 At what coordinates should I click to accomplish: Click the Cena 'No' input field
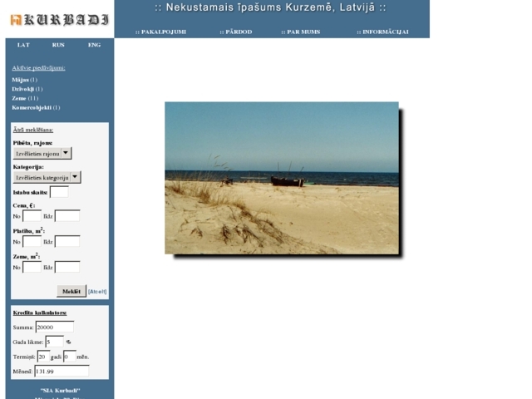pyautogui.click(x=32, y=216)
